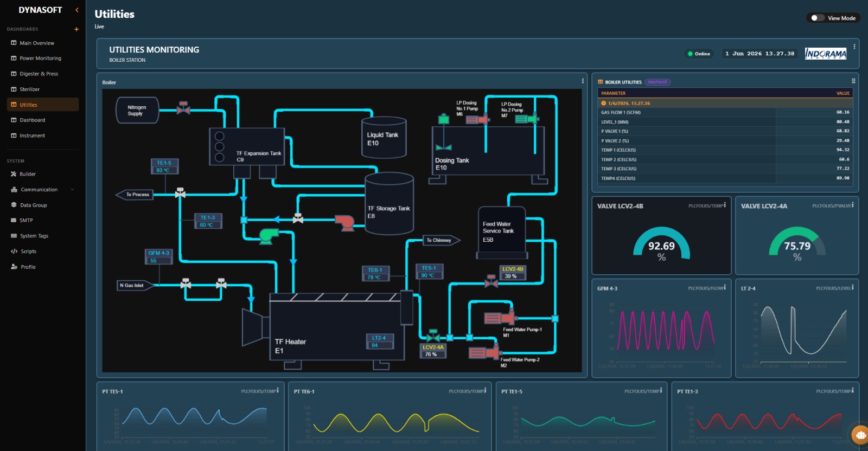Open options for PT TE1-5 chart

tap(661, 390)
